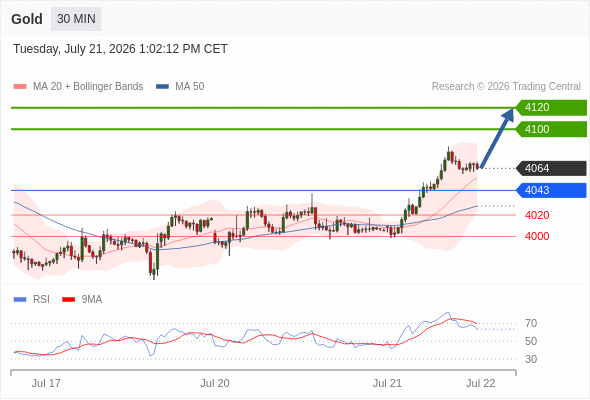Select the black 4064 current price tag
This screenshot has height=400, width=590.
click(x=551, y=168)
